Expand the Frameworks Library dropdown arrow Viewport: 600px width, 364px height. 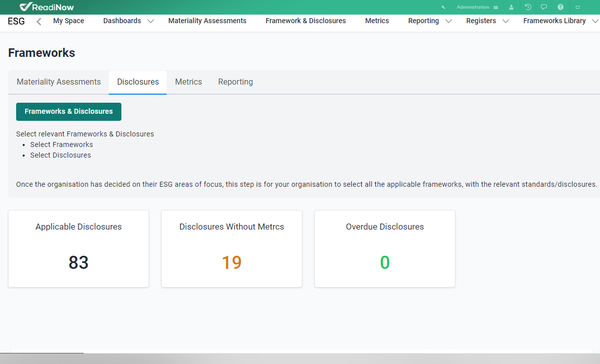(x=595, y=22)
